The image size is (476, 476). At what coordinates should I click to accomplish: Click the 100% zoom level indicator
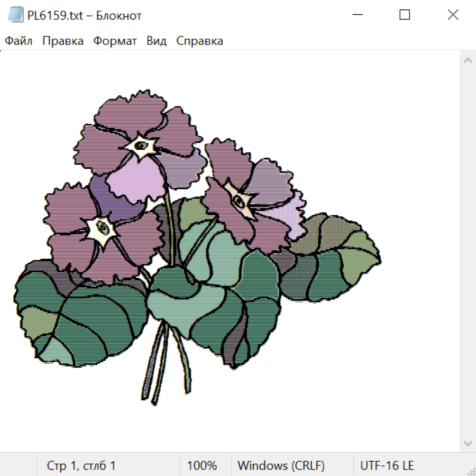click(x=202, y=465)
